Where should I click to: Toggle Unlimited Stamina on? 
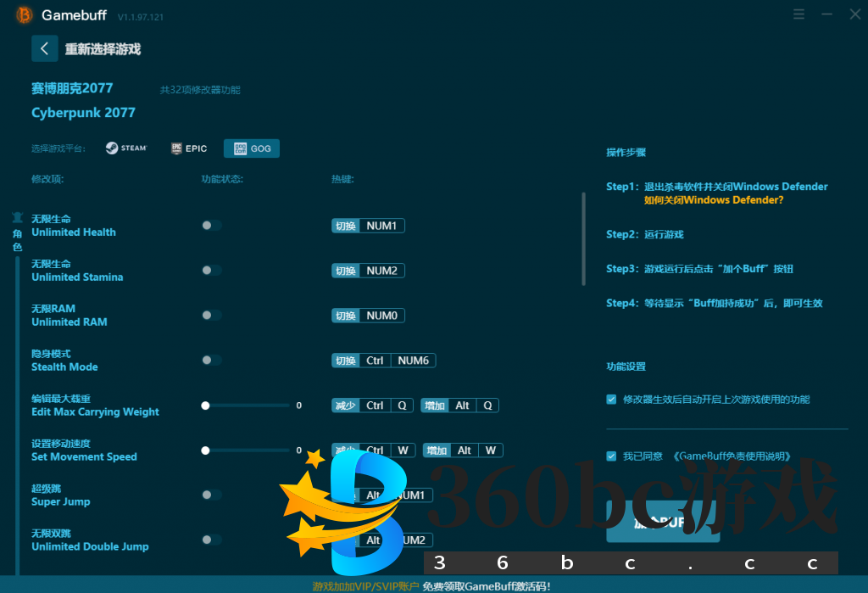211,271
